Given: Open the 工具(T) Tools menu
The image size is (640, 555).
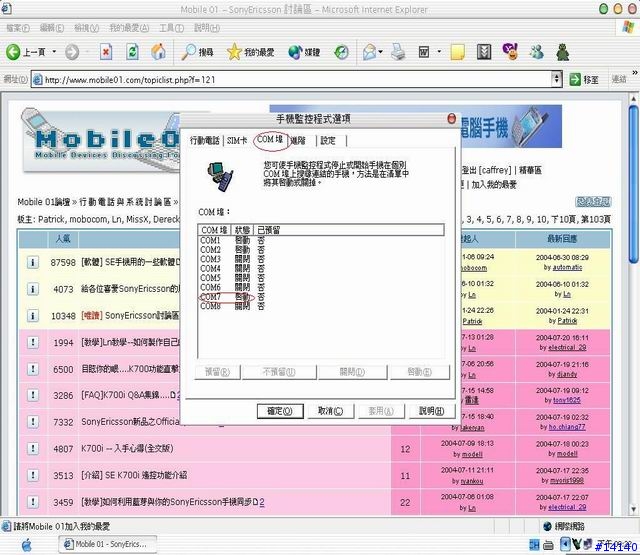Looking at the screenshot, I should tap(171, 28).
